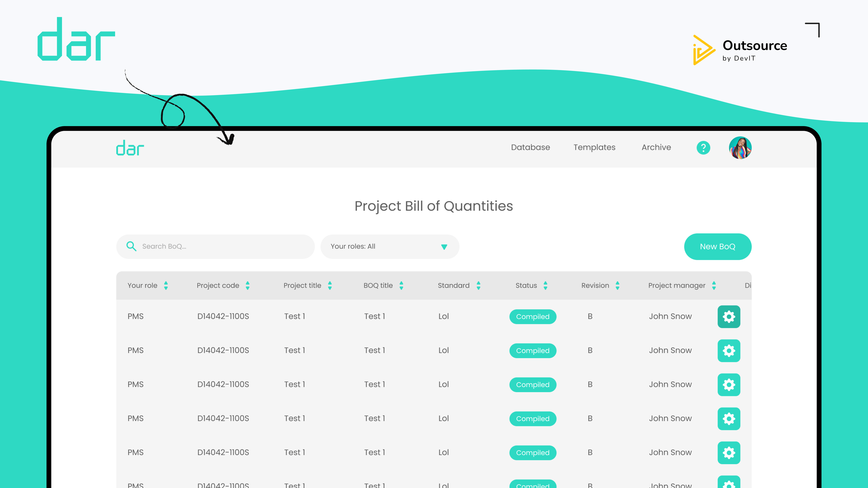
Task: Sort by Project manager column arrows
Action: point(714,286)
